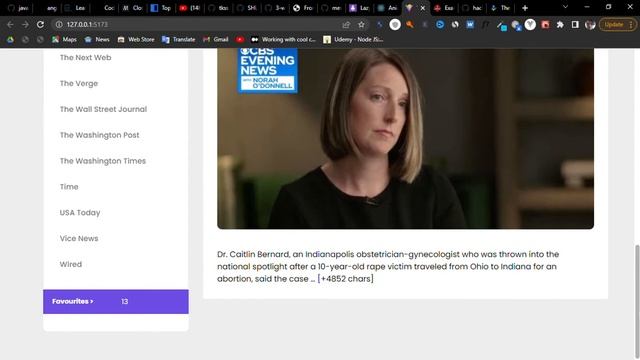Open the Web Store bookmark
Viewport: 640px width, 360px height.
[136, 40]
